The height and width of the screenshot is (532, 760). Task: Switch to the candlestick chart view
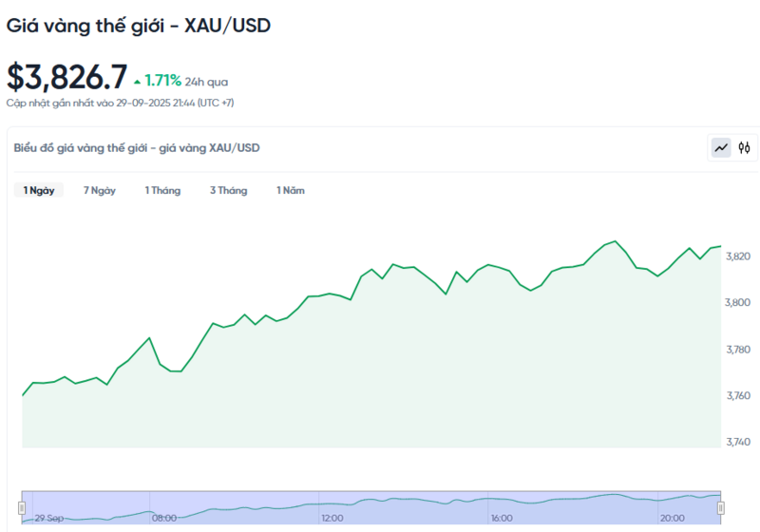745,147
